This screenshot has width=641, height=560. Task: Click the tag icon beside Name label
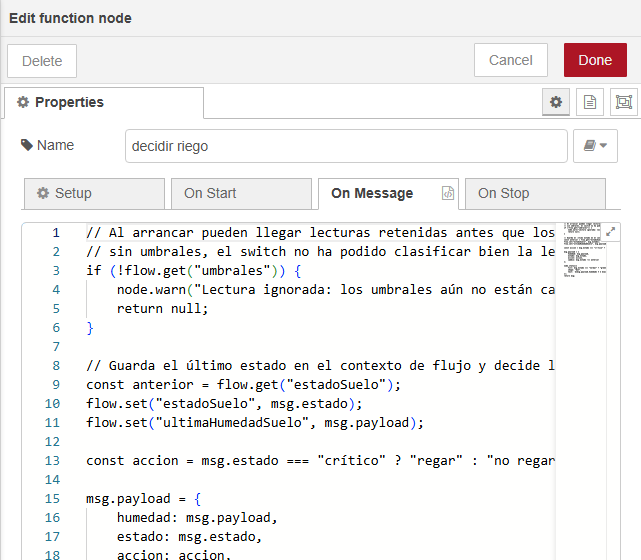27,145
